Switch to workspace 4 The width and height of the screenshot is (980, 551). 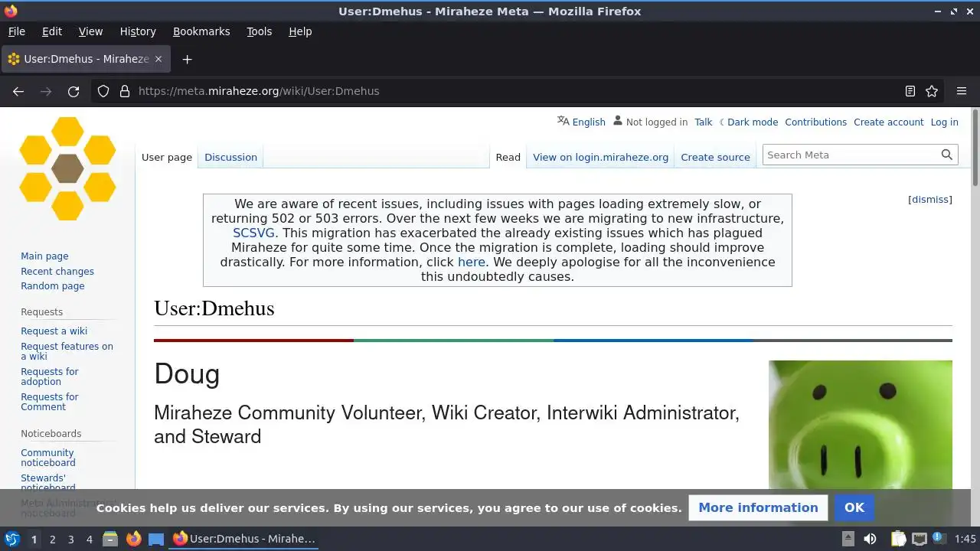89,539
